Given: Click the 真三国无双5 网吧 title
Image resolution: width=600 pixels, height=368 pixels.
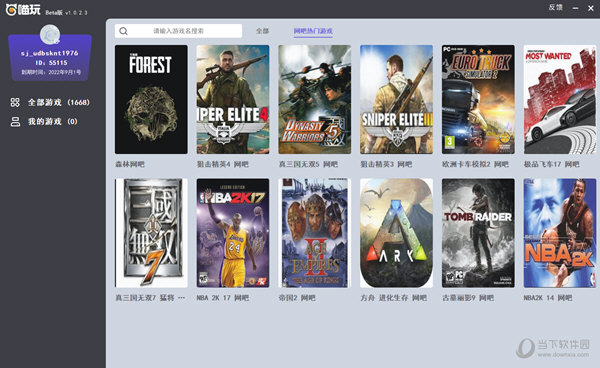Looking at the screenshot, I should [x=308, y=164].
